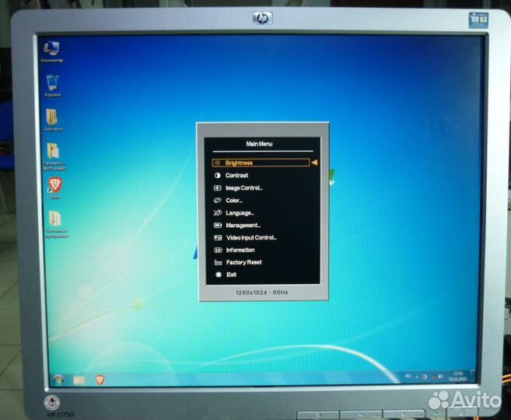
Task: Open the volume speaker tray icon
Action: [x=441, y=377]
